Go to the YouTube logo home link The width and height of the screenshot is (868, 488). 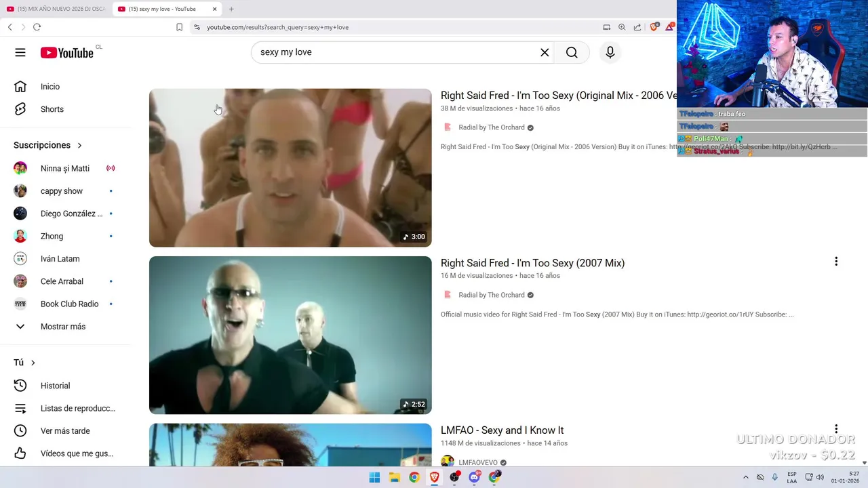[x=67, y=53]
